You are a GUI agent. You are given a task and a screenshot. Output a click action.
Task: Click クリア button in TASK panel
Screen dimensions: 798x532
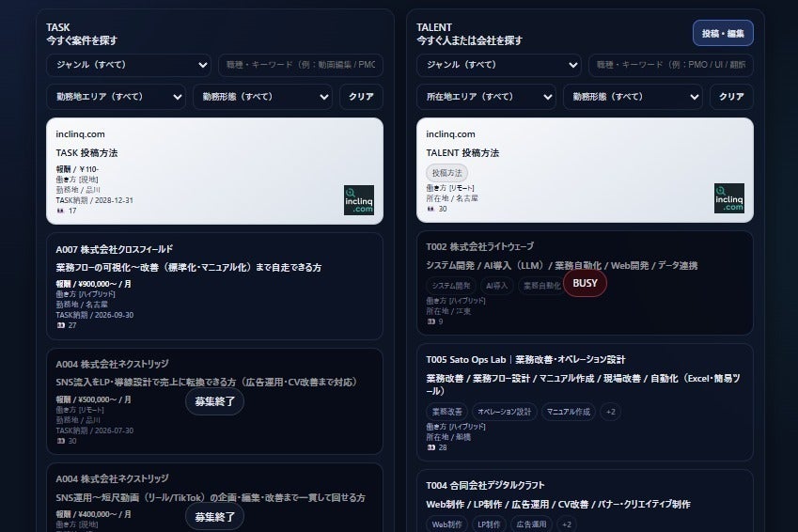point(361,97)
